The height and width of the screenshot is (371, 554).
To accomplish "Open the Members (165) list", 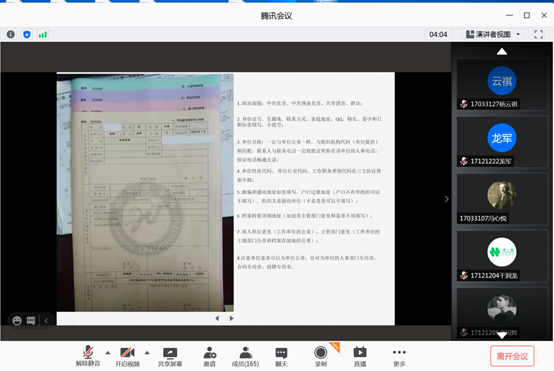I will pyautogui.click(x=245, y=357).
